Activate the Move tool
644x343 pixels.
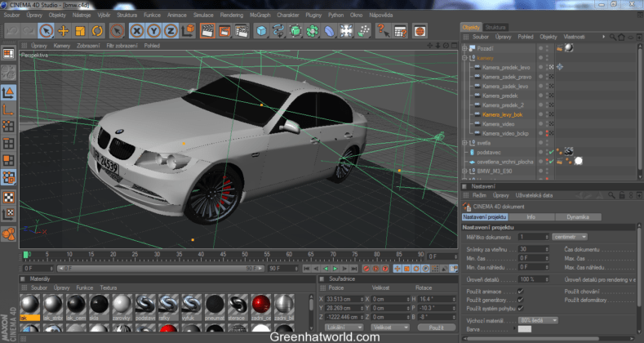[x=63, y=31]
